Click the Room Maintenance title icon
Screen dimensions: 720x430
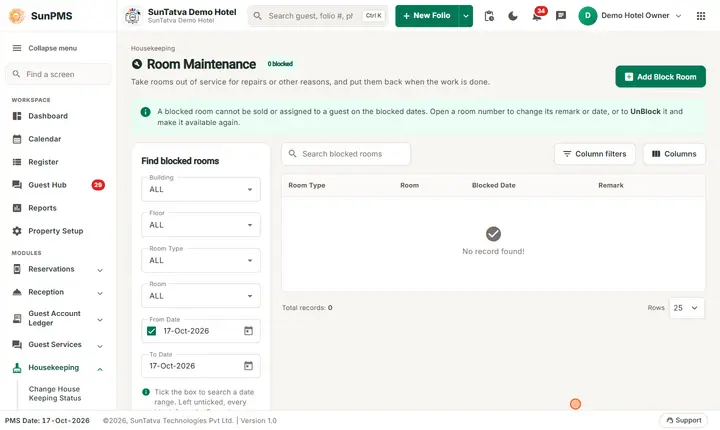[137, 64]
